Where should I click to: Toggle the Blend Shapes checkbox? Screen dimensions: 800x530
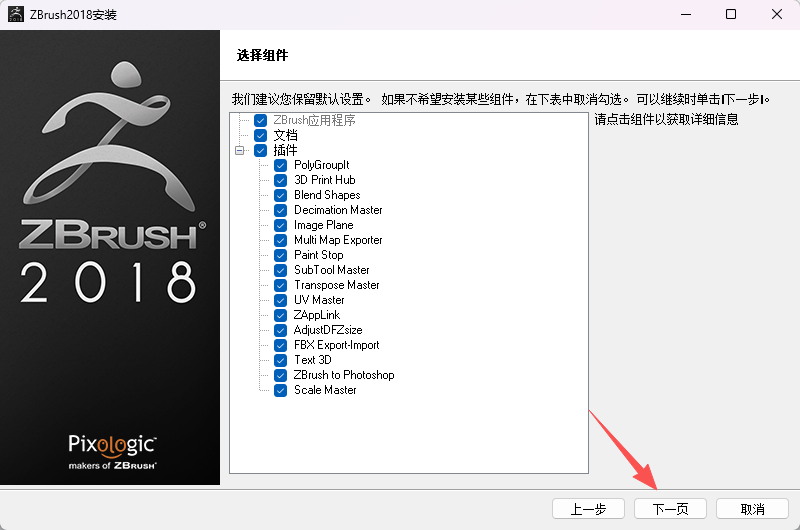click(x=281, y=195)
